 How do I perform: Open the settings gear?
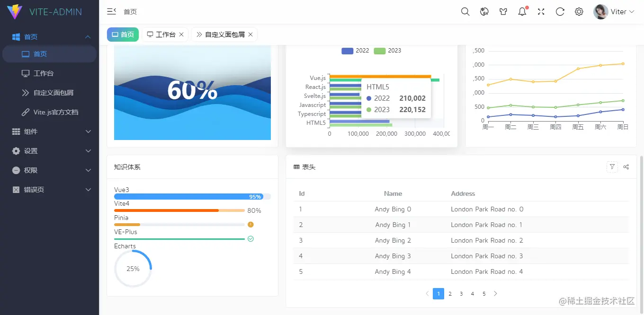point(579,11)
